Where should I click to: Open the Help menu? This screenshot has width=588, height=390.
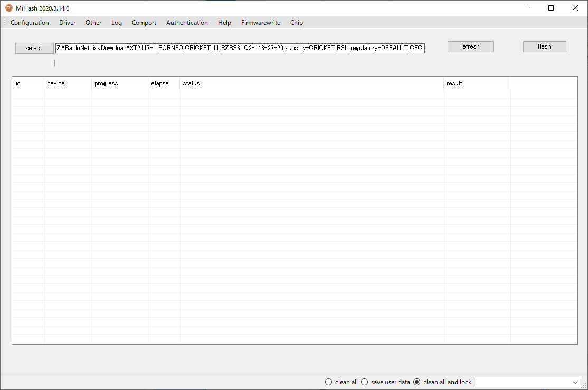click(x=224, y=23)
